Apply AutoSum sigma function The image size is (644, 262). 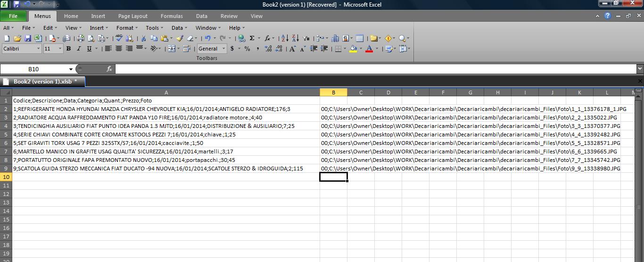[252, 38]
